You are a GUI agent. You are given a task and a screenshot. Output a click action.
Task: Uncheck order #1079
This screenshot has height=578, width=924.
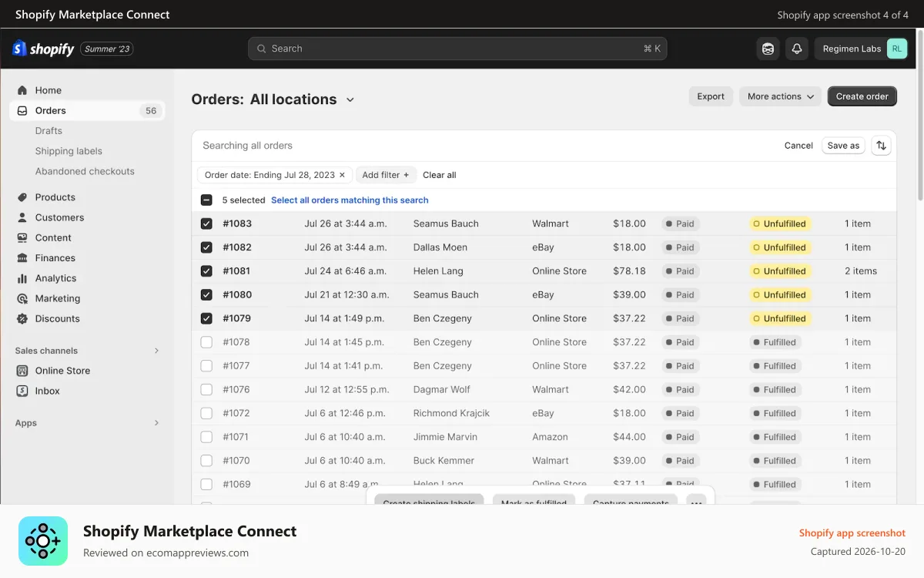pos(206,318)
